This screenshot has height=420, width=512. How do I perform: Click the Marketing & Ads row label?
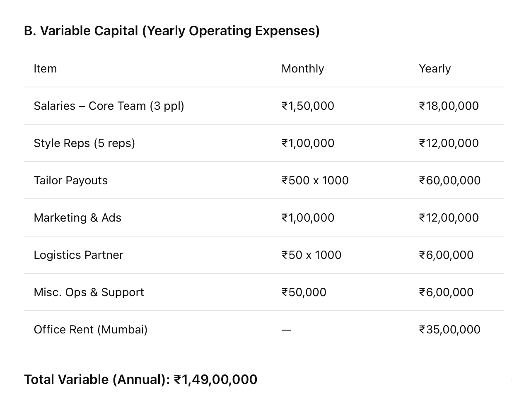point(77,218)
